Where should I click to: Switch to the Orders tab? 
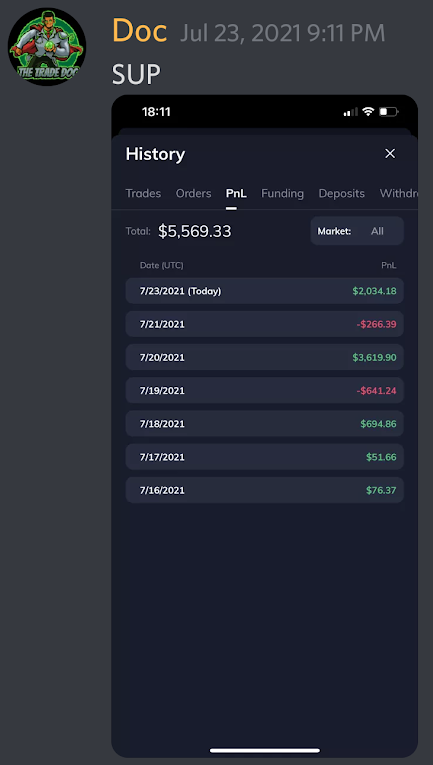coord(194,193)
